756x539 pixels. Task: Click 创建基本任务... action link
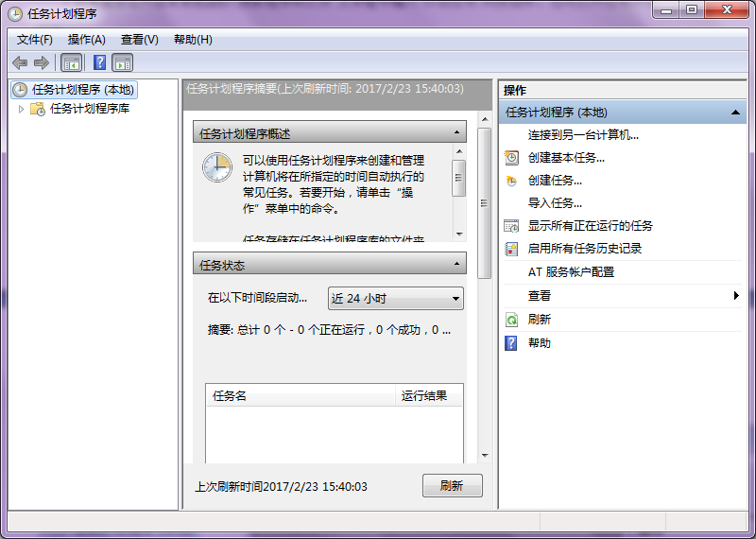point(566,158)
